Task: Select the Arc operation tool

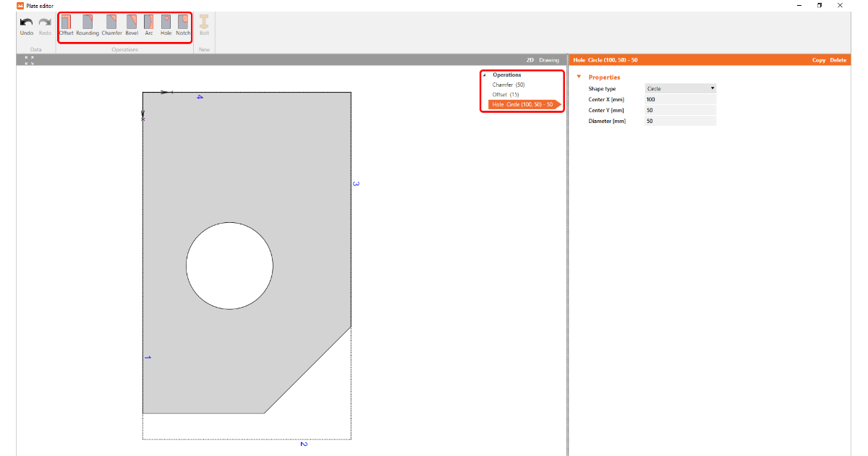Action: pyautogui.click(x=149, y=22)
